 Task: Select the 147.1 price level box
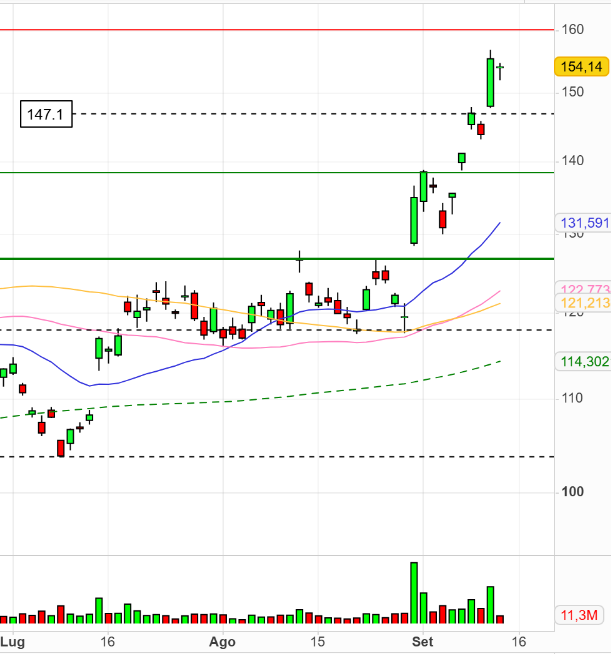click(46, 114)
